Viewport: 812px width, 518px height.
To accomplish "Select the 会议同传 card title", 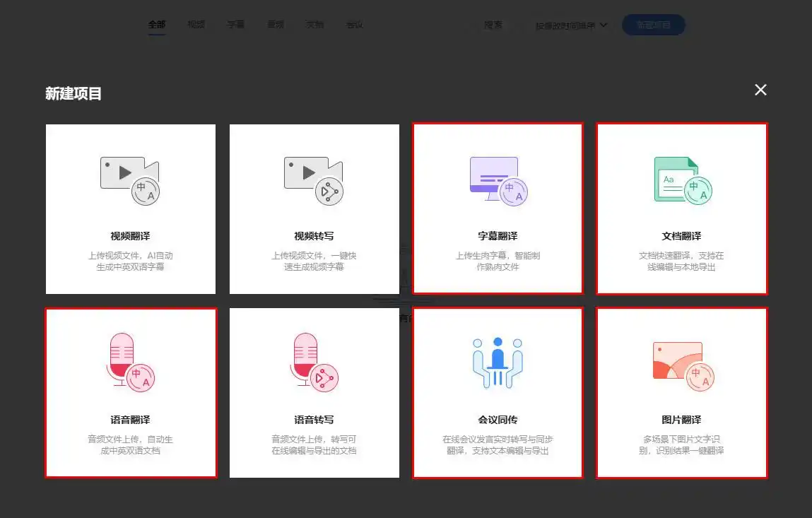I will pyautogui.click(x=498, y=420).
